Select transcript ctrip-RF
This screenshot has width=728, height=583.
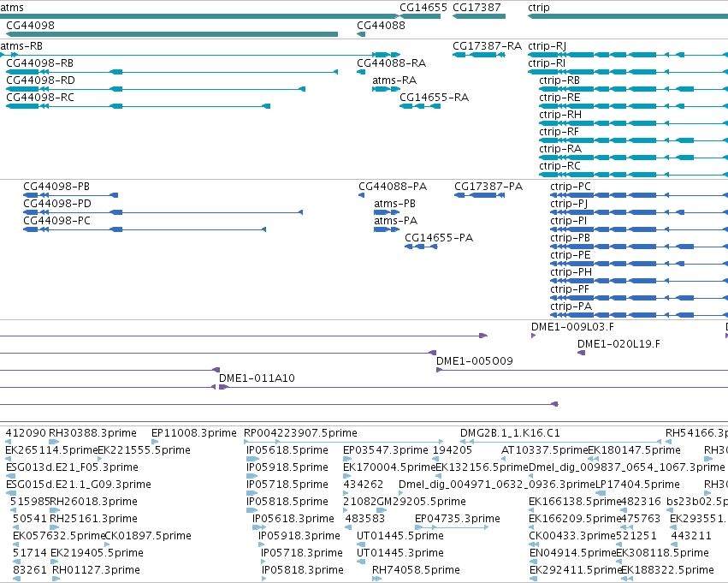click(x=559, y=132)
